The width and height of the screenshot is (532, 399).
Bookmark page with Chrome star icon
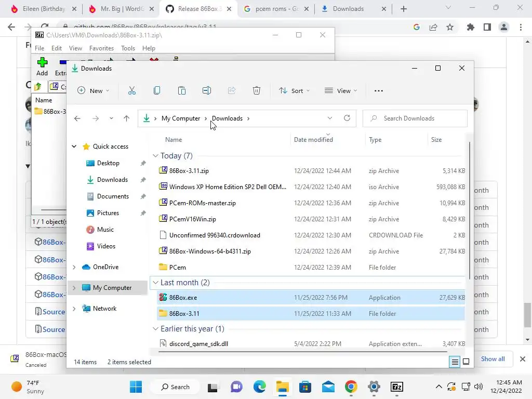coord(450,27)
